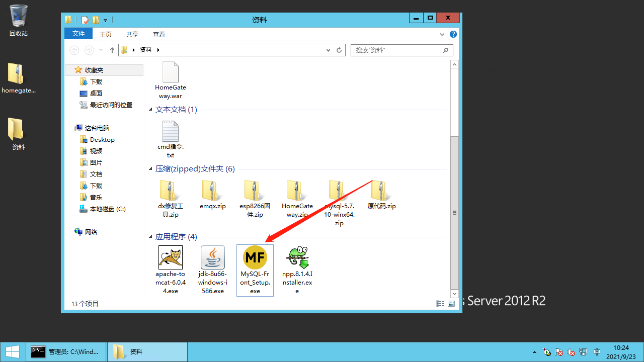Select the homegate... zip on desktop
The height and width of the screenshot is (362, 644).
(x=19, y=78)
